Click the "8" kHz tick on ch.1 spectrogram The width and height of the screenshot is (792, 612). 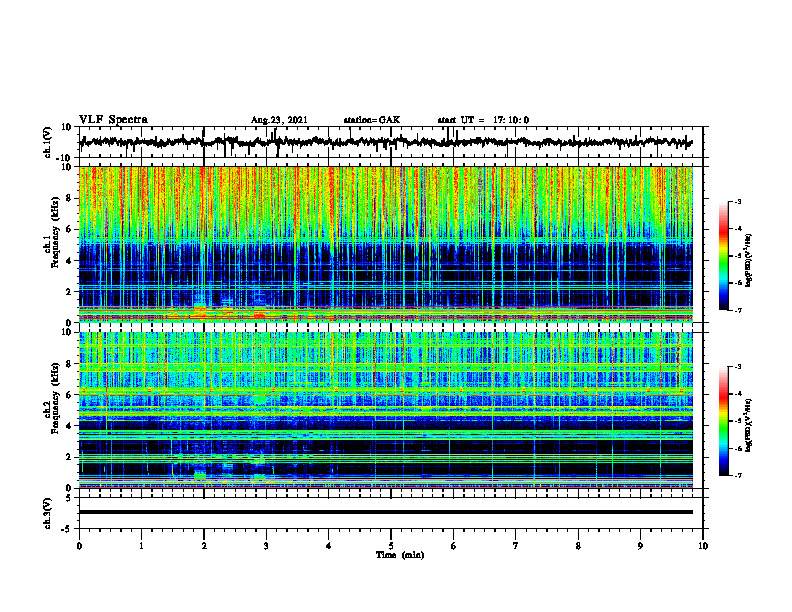click(69, 198)
